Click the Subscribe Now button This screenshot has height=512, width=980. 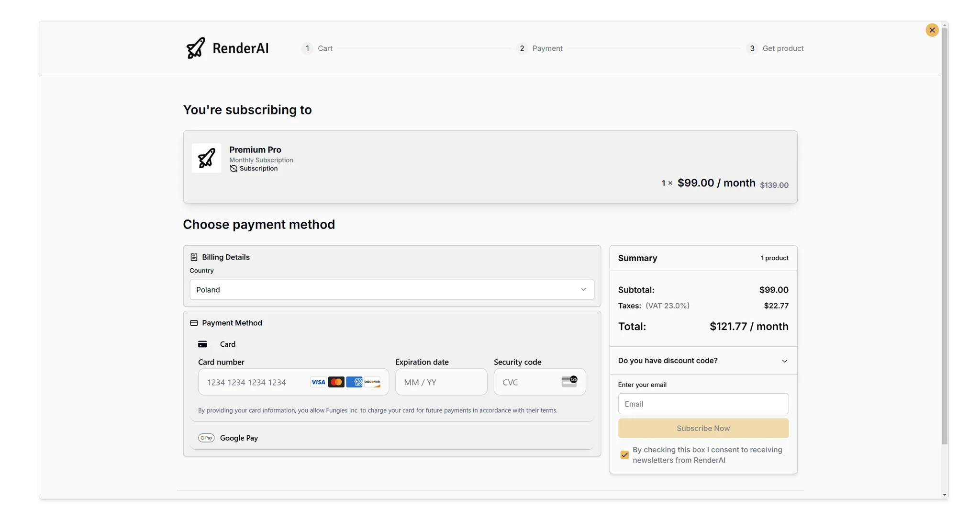pyautogui.click(x=703, y=428)
